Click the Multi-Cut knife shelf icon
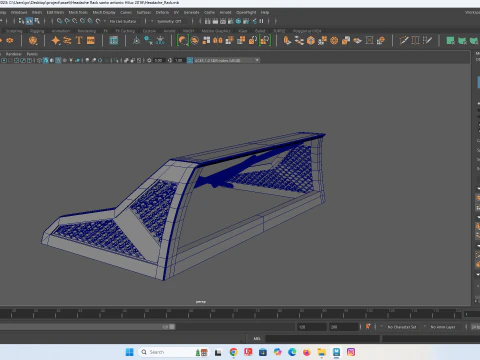Viewport: 480px width, 360px height. coord(404,41)
